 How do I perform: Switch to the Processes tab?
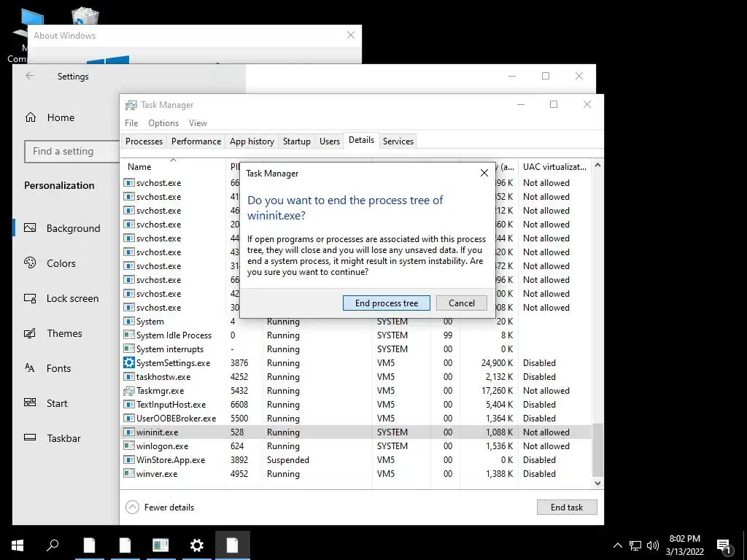pyautogui.click(x=144, y=141)
